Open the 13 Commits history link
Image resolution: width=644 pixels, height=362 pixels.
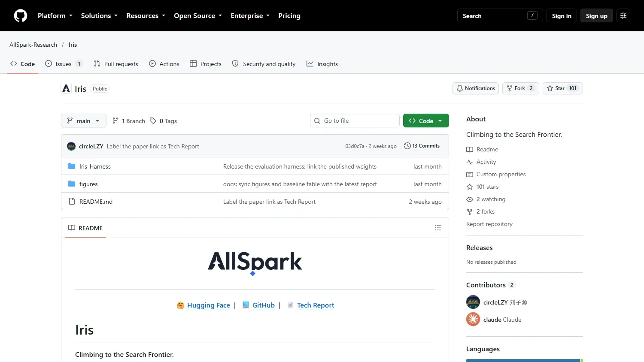pyautogui.click(x=422, y=146)
